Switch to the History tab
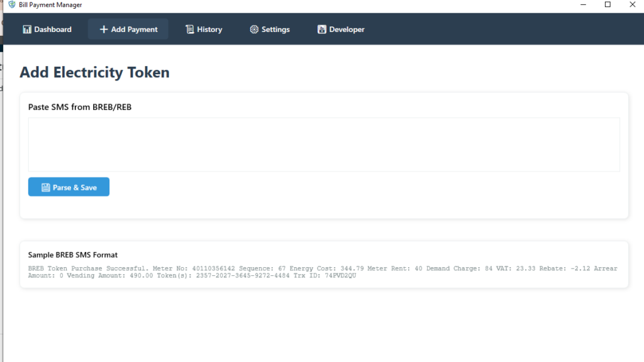 (x=204, y=30)
